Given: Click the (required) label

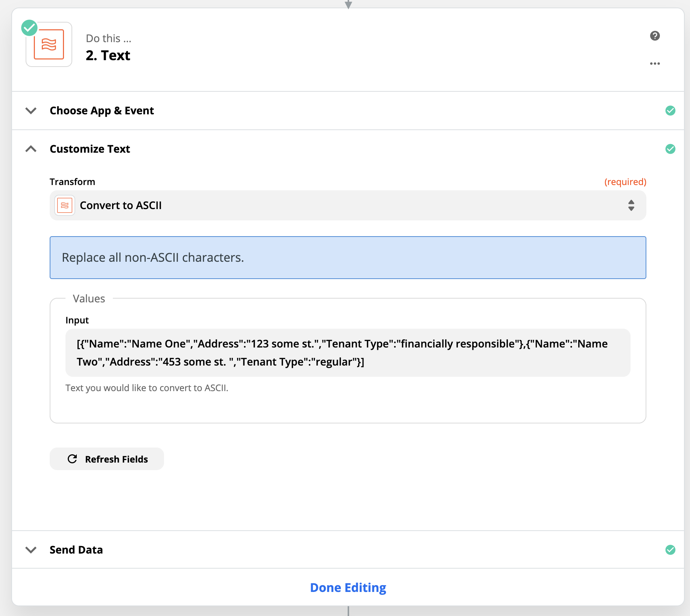Looking at the screenshot, I should pyautogui.click(x=625, y=182).
